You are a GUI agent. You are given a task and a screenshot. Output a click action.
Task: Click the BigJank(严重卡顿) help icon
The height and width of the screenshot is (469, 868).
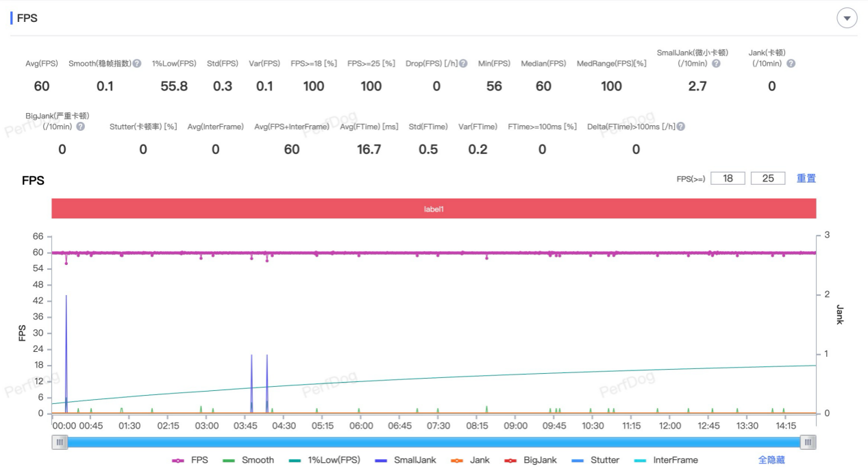tap(80, 127)
